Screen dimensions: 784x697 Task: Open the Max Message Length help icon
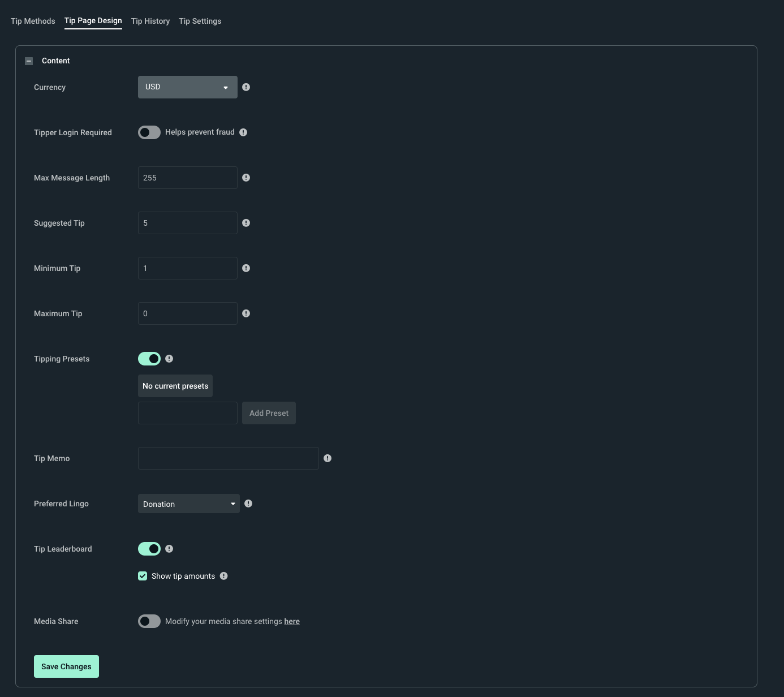245,177
